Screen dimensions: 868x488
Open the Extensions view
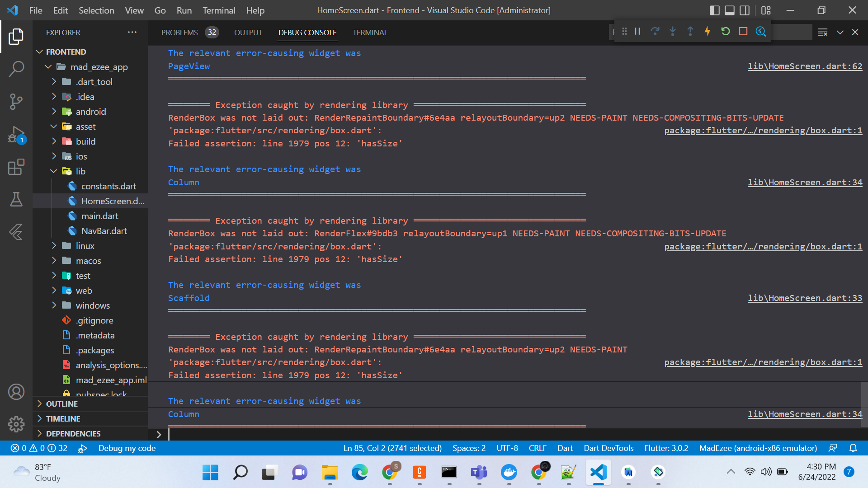click(16, 167)
